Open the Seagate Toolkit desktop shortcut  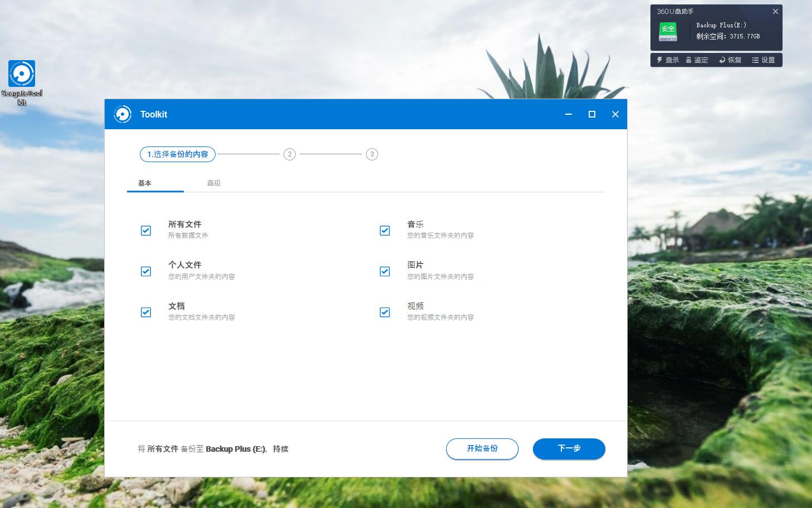point(22,73)
